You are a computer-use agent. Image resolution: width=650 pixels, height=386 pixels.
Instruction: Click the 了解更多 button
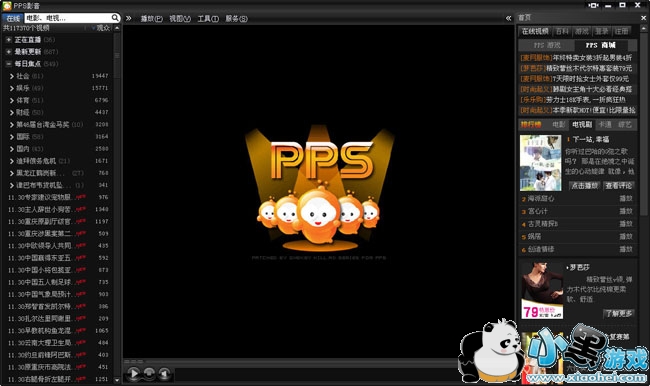(x=618, y=314)
